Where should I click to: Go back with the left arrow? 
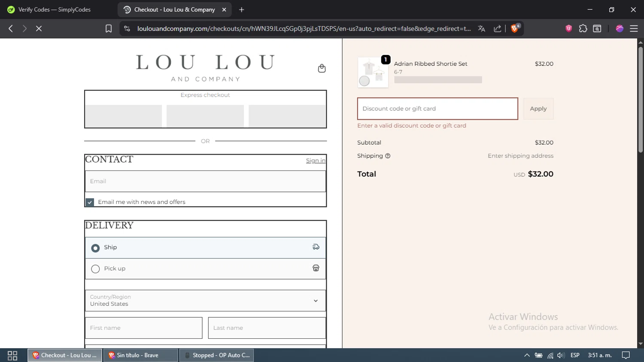pos(11,28)
